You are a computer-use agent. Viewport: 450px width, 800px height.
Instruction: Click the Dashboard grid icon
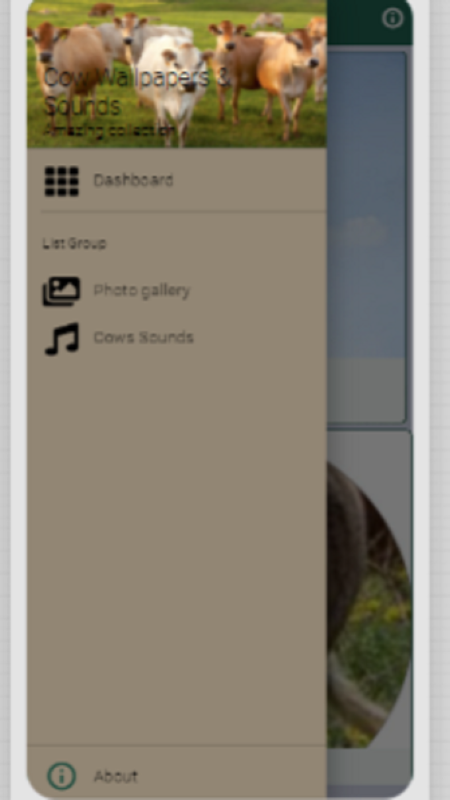point(62,181)
